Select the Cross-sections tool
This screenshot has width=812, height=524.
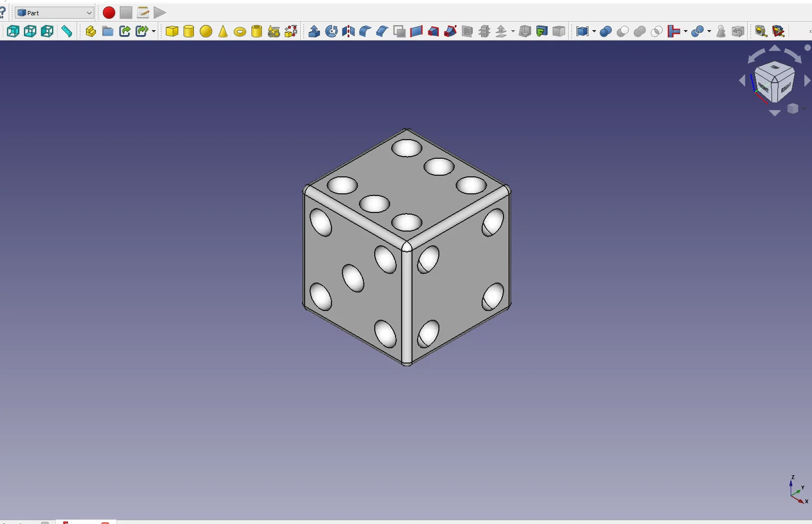point(484,31)
